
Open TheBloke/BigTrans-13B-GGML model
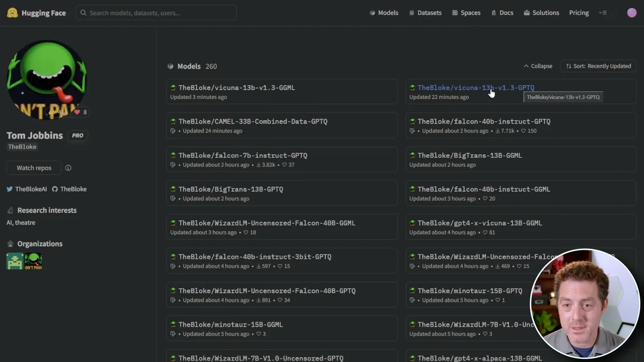point(521,159)
